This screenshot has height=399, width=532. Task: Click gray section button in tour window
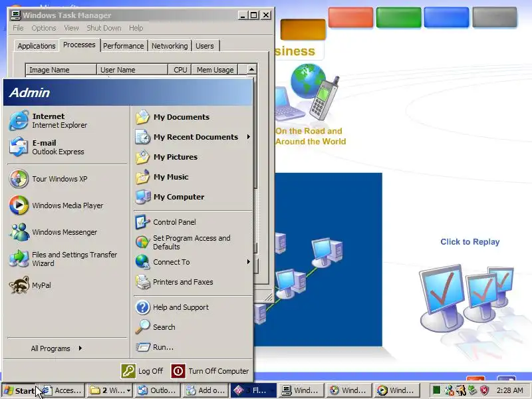495,17
